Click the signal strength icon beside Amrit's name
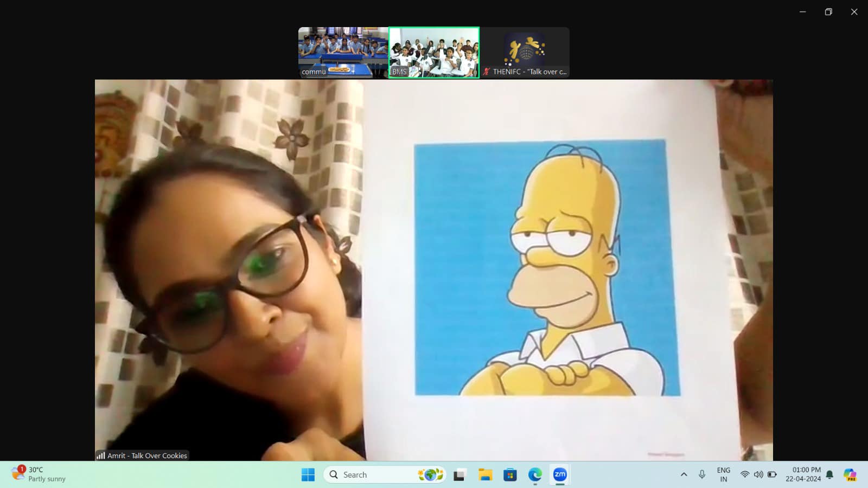868x488 pixels. [x=101, y=455]
